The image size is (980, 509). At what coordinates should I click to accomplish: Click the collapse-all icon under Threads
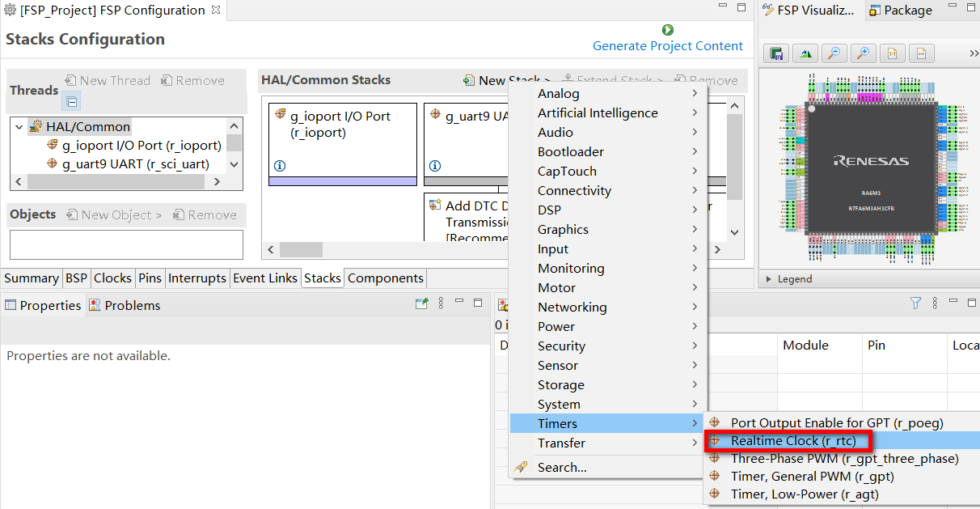coord(71,102)
